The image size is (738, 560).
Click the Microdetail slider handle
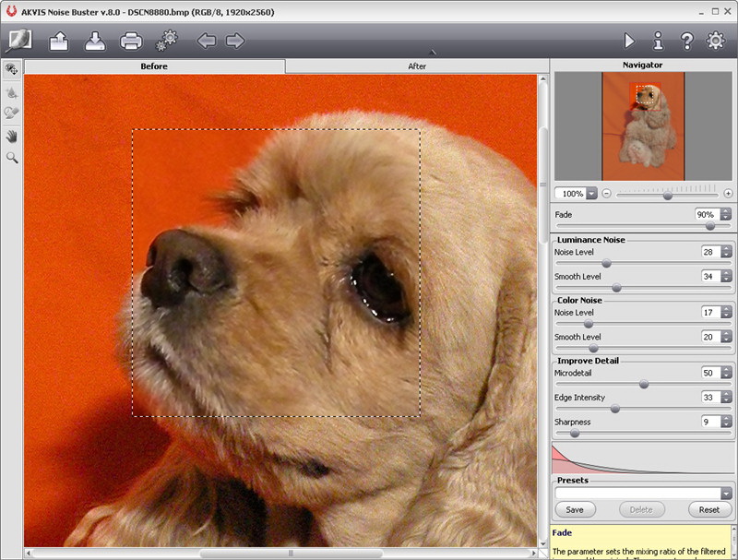point(644,384)
